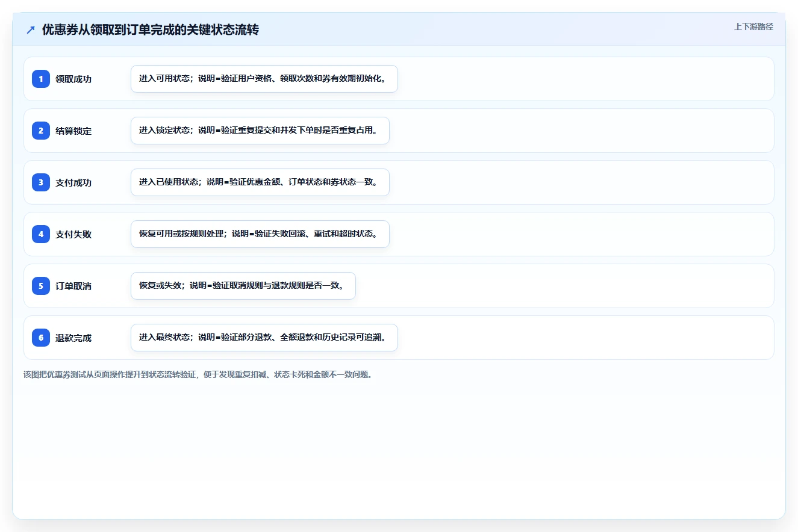This screenshot has width=798, height=532.
Task: Select the 支付失败 step label
Action: tap(73, 234)
